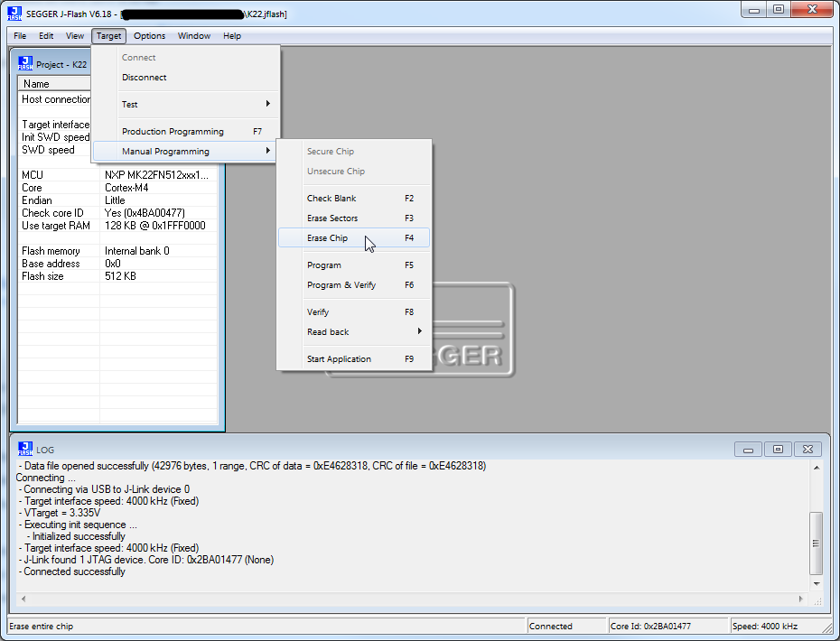
Task: Expand the Read back submenu
Action: (354, 331)
